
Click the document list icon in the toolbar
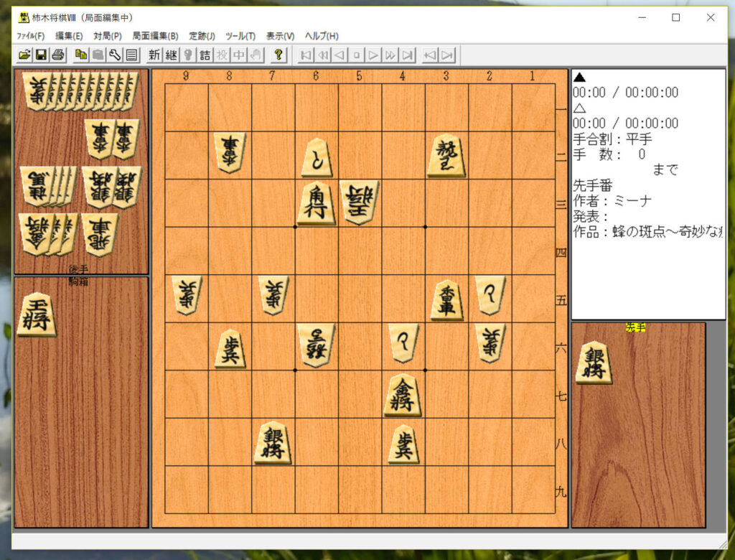click(x=131, y=55)
